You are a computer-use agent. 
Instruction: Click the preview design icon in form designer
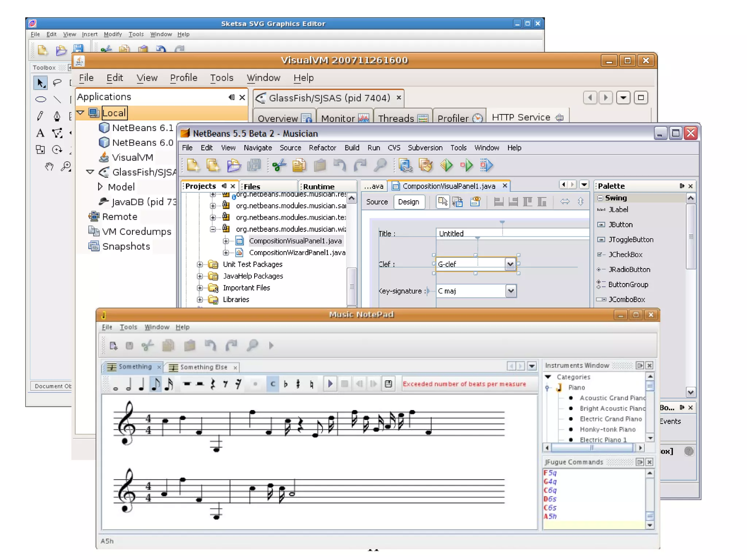coord(475,201)
